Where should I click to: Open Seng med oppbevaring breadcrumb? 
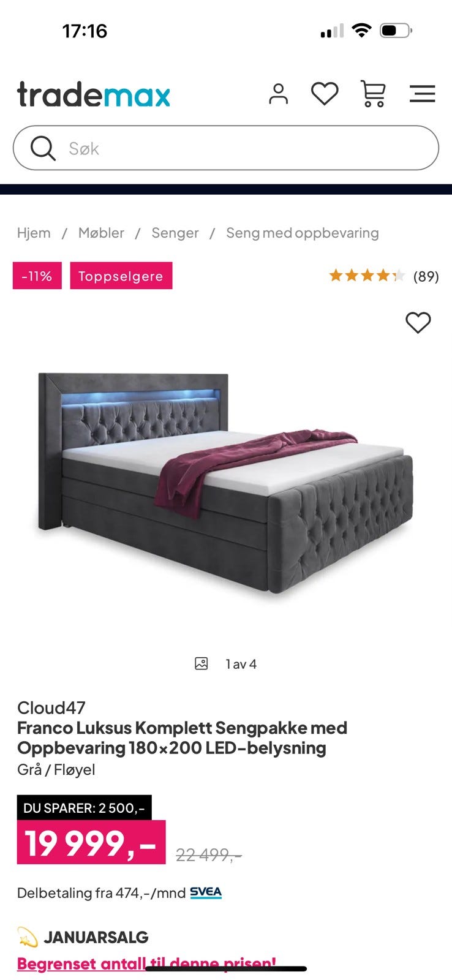click(303, 233)
